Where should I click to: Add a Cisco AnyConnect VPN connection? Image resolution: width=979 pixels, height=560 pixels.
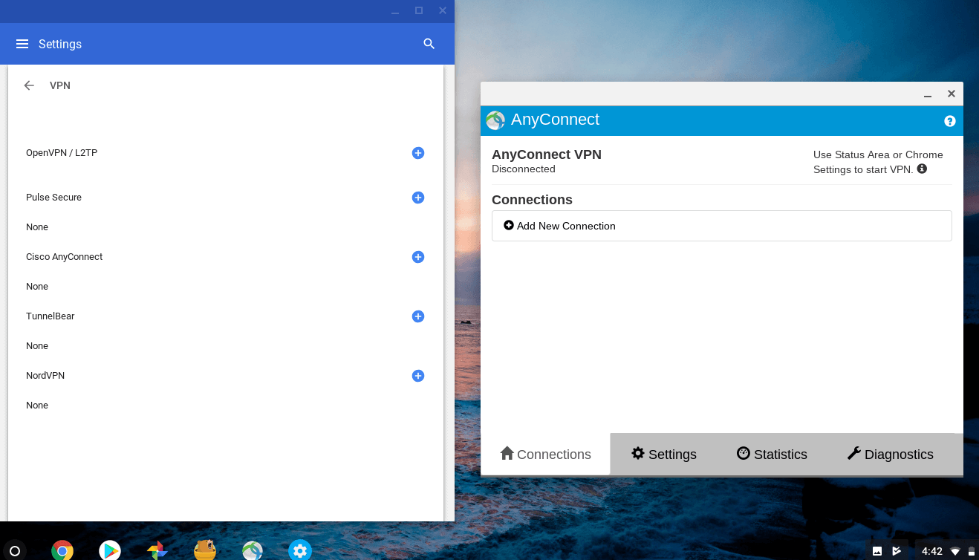point(418,257)
